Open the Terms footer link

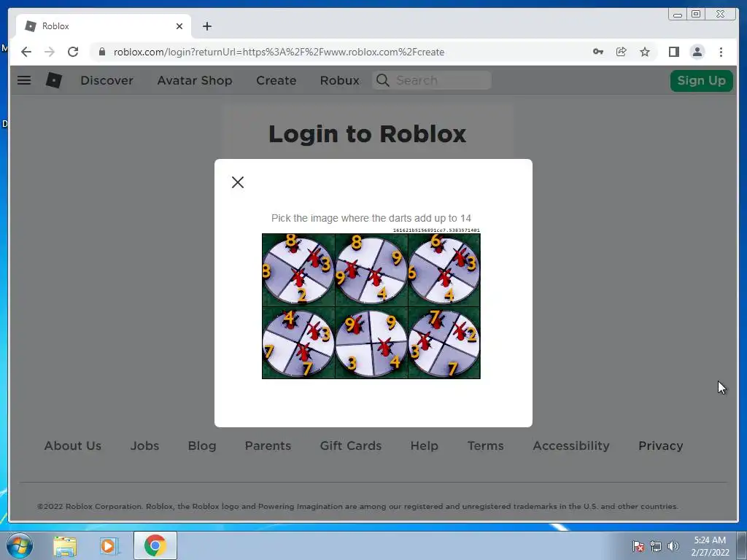coord(485,446)
